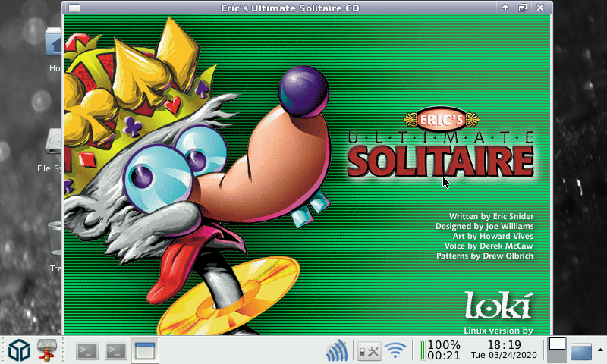Switch to the first terminal taskbar button

86,351
